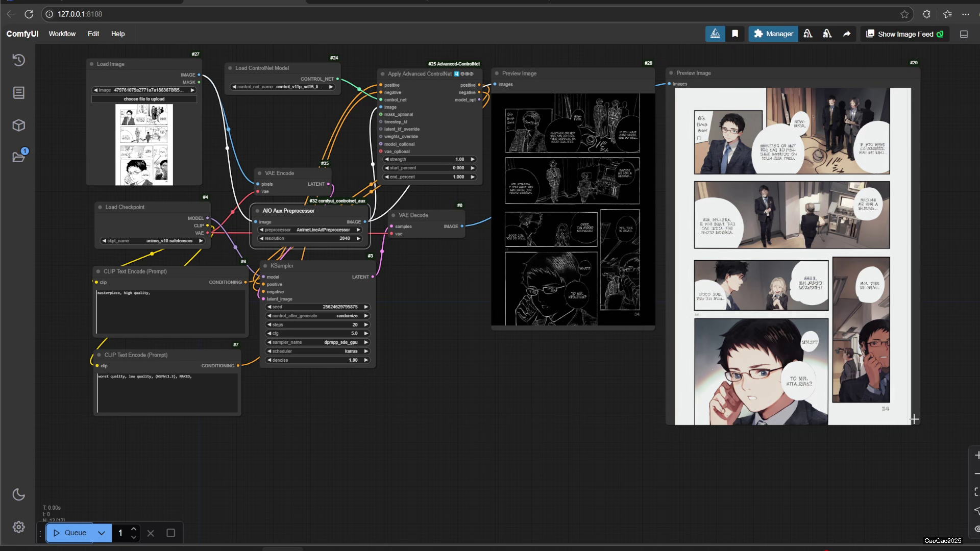Open the queue history sidebar icon
980x551 pixels.
19,60
